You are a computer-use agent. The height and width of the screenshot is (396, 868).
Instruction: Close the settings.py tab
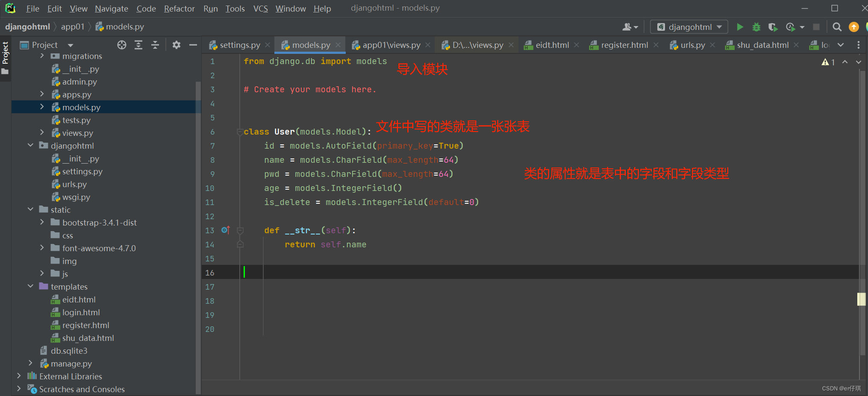[x=268, y=45]
